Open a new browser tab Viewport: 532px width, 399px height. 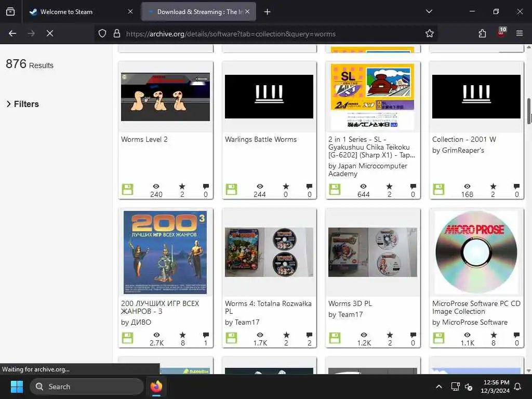(x=268, y=12)
